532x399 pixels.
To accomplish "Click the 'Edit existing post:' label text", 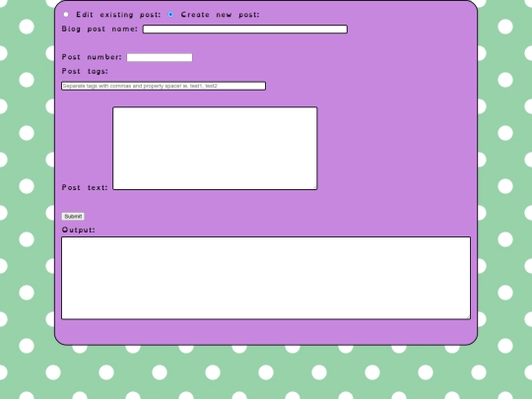I will (x=118, y=15).
